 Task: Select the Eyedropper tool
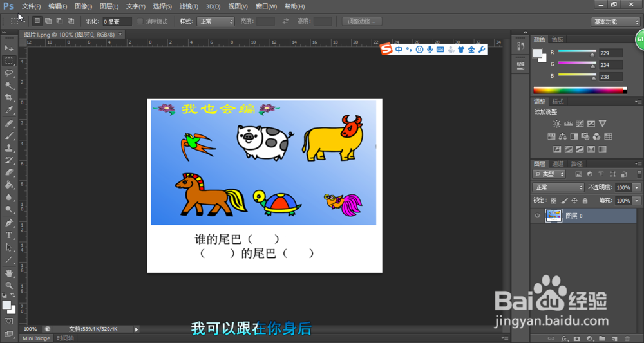pyautogui.click(x=8, y=110)
